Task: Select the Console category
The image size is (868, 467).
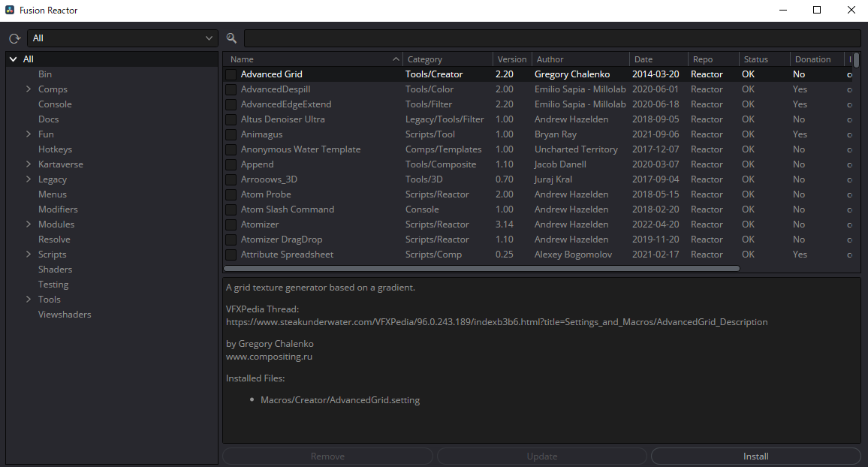Action: tap(55, 104)
